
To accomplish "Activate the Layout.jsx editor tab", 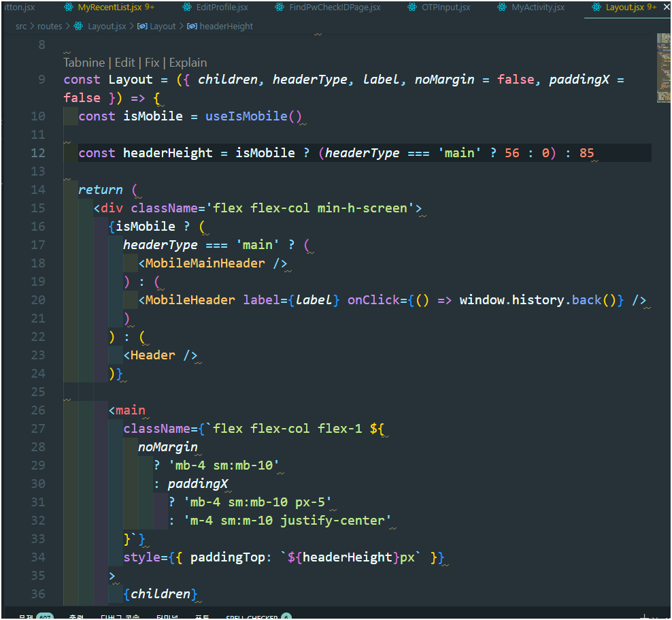I will click(624, 7).
